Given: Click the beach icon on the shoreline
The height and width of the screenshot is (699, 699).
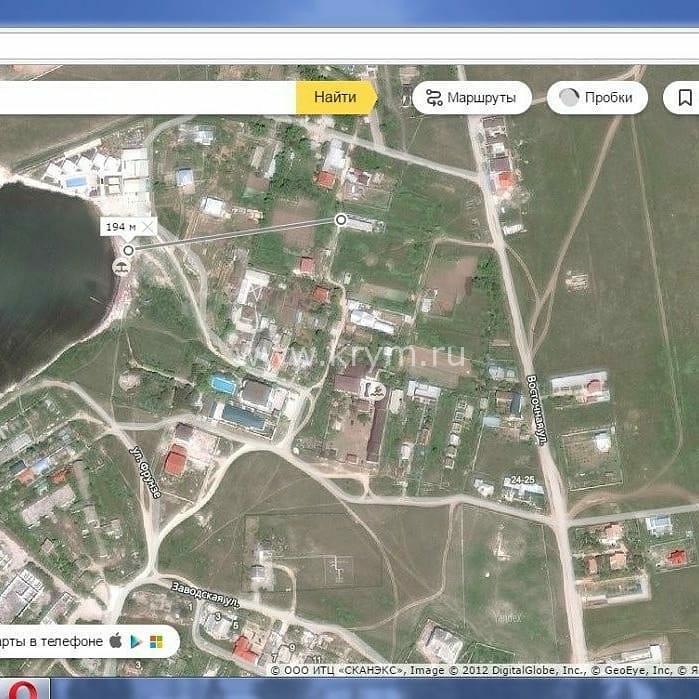Looking at the screenshot, I should click(121, 266).
